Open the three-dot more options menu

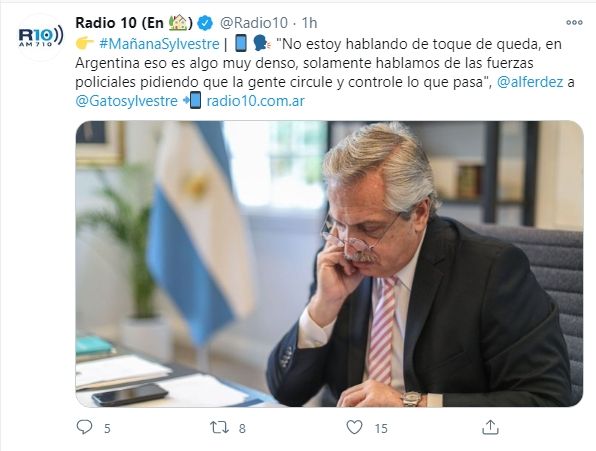574,22
